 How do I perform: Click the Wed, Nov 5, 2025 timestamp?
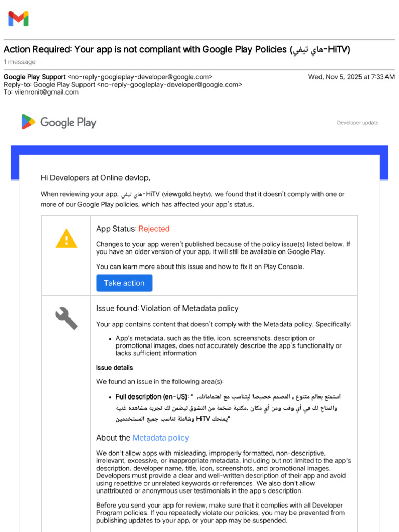click(x=351, y=77)
